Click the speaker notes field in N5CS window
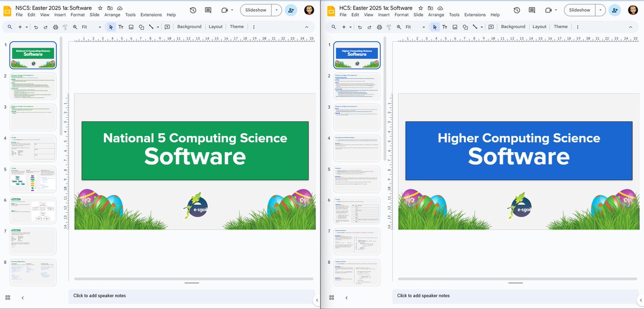Screen dimensions: 644x309 point(192,296)
